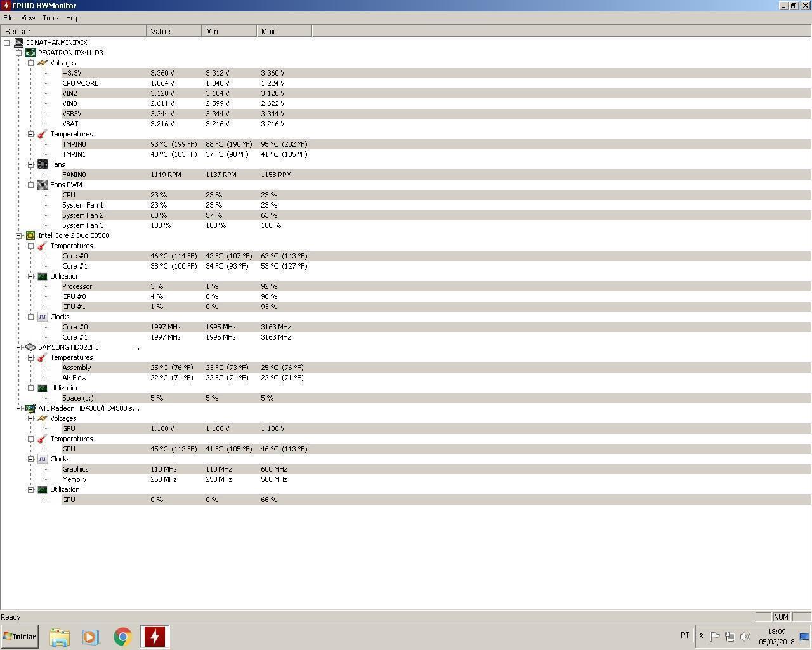
Task: Open the media player from the taskbar
Action: 91,637
